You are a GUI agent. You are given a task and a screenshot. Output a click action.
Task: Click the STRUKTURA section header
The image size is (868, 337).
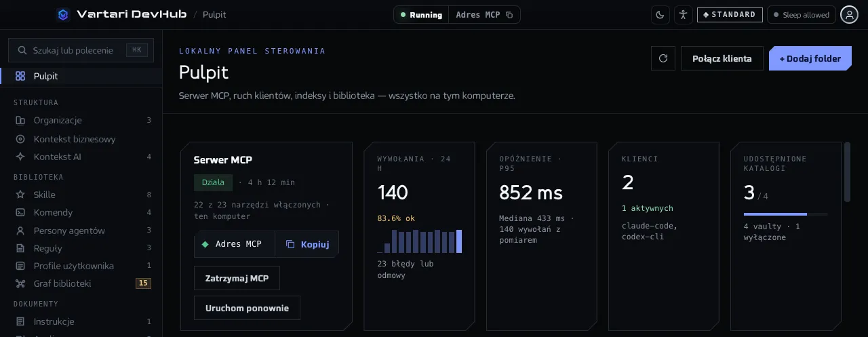point(36,102)
